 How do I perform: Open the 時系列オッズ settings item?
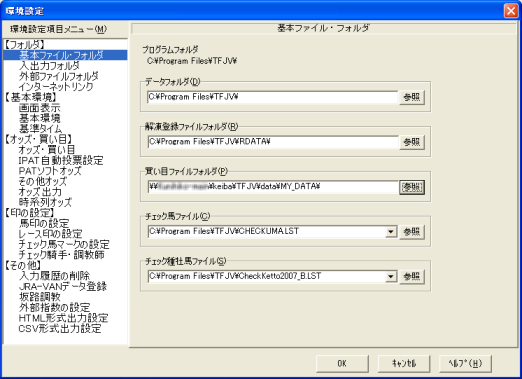pos(45,202)
